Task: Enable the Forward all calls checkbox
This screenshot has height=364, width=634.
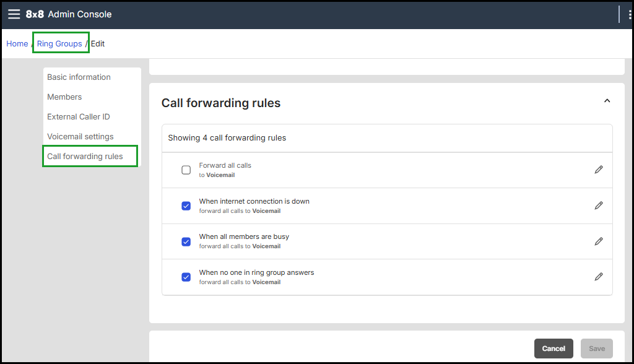Action: click(x=186, y=170)
